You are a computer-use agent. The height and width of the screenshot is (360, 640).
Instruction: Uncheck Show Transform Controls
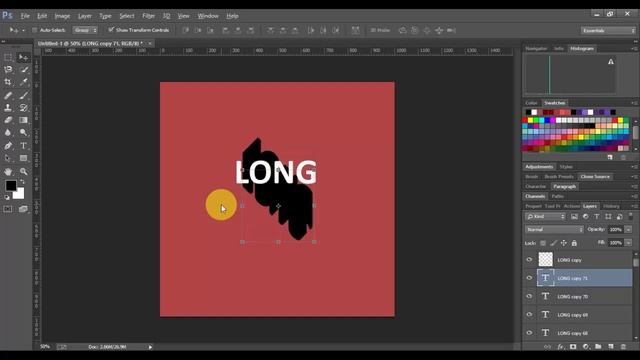pos(111,30)
